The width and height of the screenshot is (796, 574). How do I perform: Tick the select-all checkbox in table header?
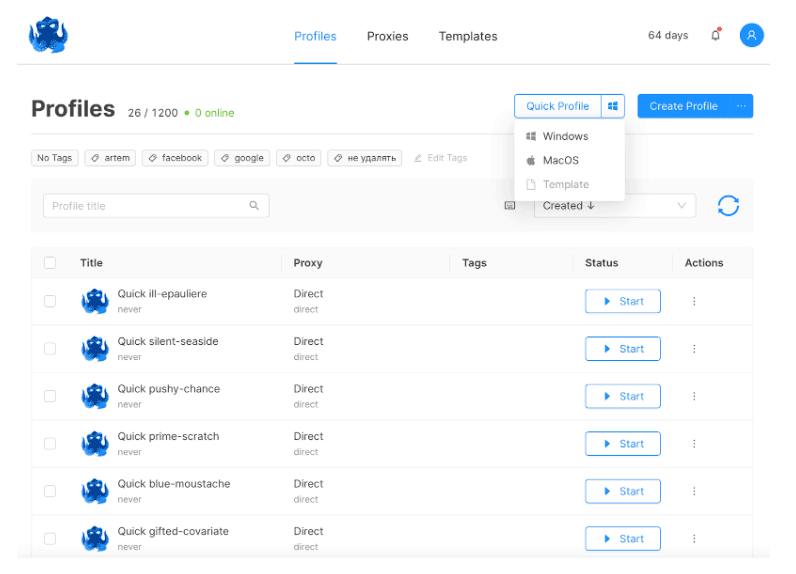[x=50, y=263]
